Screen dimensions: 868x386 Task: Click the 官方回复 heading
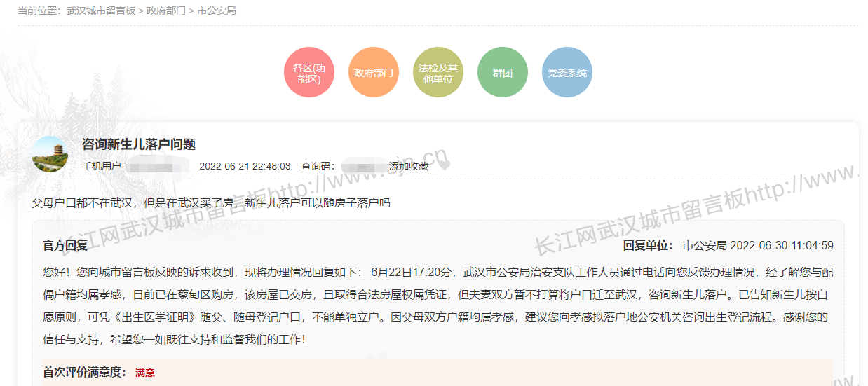65,245
